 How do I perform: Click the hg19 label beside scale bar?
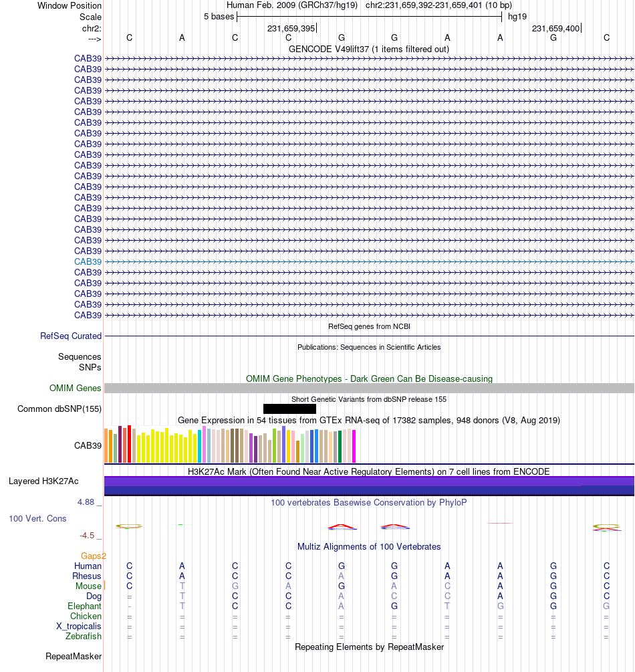tap(517, 17)
